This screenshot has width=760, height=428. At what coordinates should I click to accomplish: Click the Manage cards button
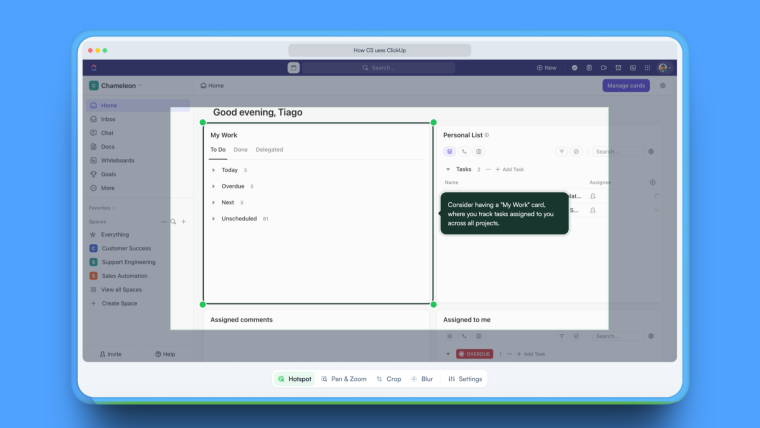(x=625, y=86)
